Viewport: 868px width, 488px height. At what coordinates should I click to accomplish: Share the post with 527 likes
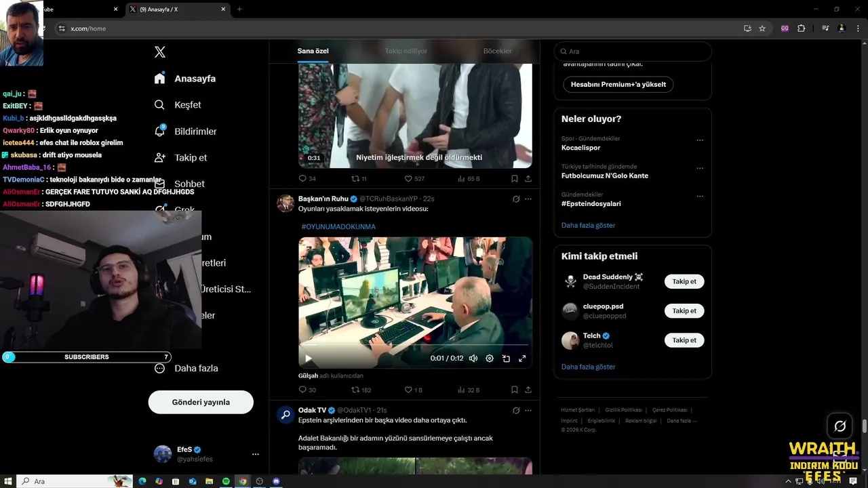click(x=528, y=179)
